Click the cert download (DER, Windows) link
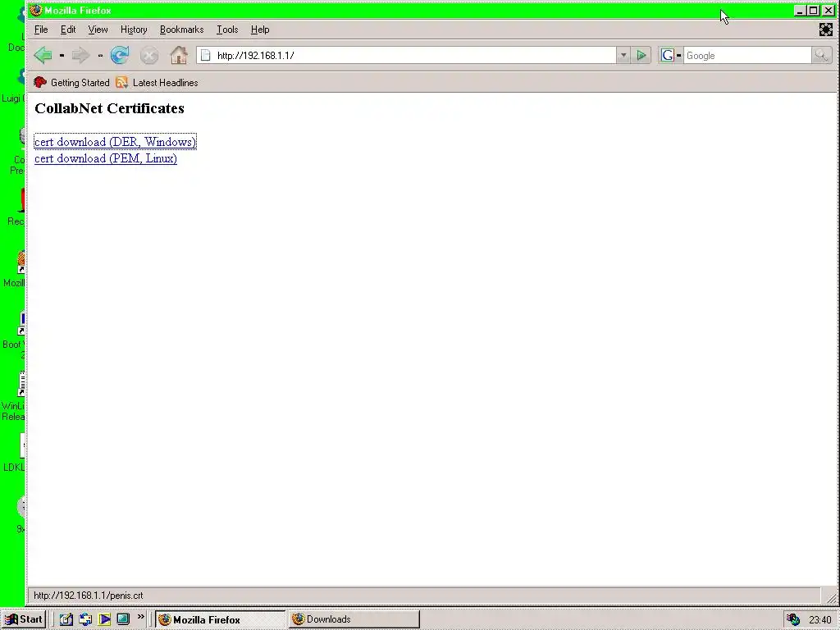 pyautogui.click(x=115, y=142)
